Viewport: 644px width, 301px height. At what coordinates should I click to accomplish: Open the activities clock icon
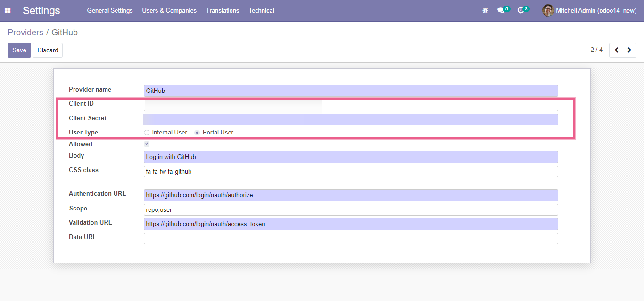click(x=520, y=10)
